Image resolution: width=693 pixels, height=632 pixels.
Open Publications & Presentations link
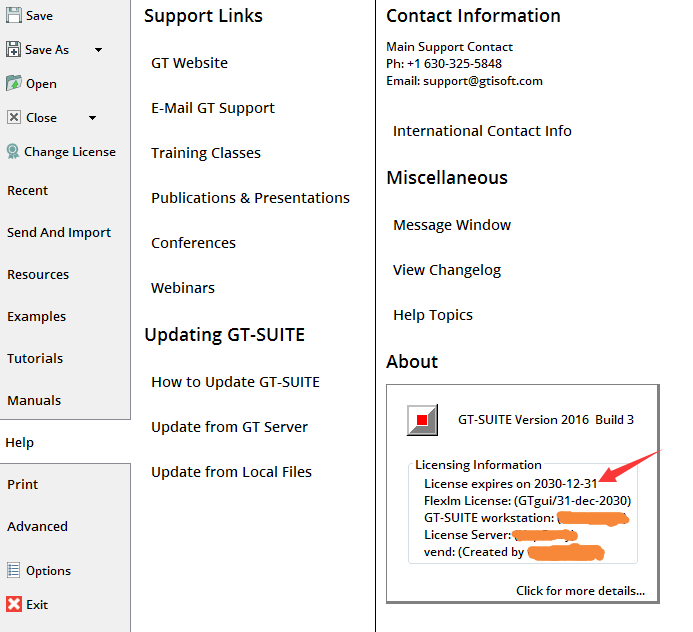pyautogui.click(x=250, y=198)
